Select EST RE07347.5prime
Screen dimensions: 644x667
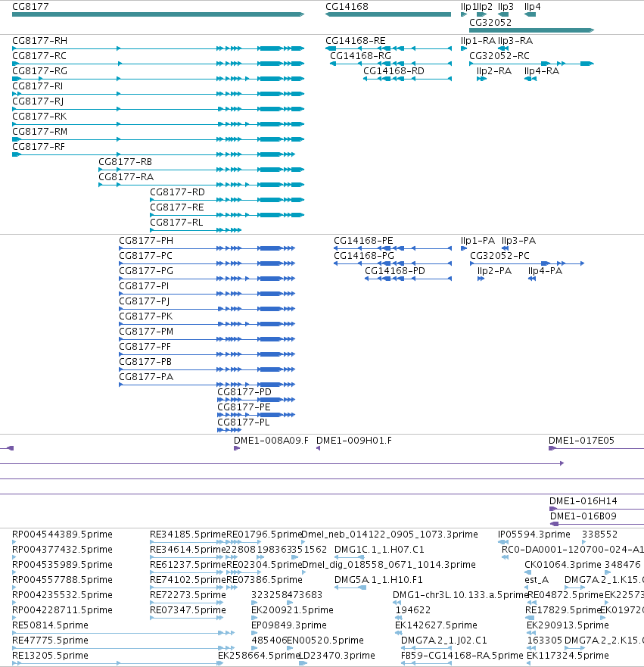188,610
